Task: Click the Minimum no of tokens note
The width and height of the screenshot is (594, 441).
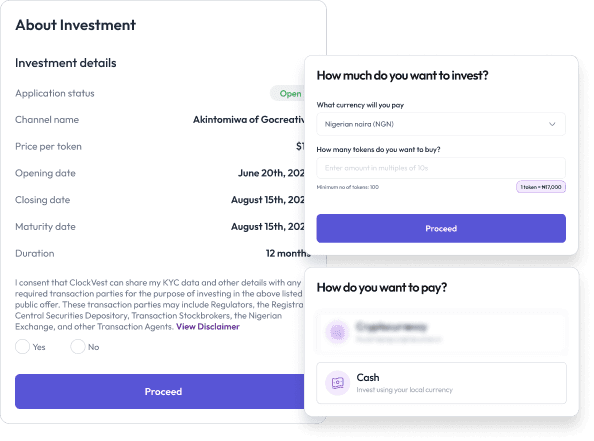Action: click(x=347, y=187)
